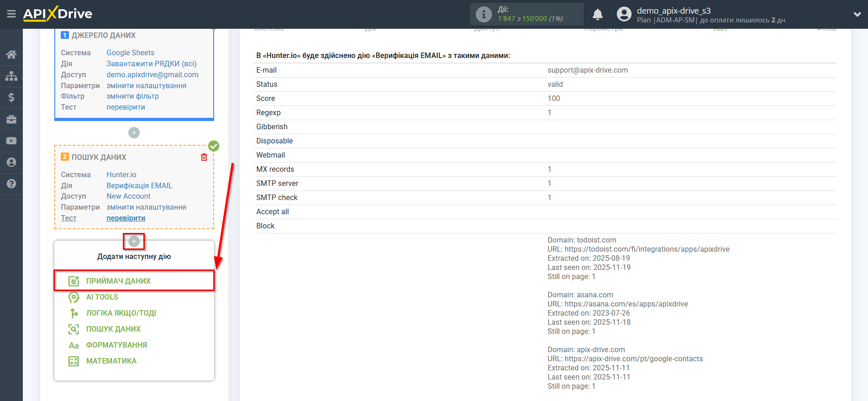
Task: Click the ПРИЙМАЧ ДАНИХ icon
Action: tap(74, 281)
